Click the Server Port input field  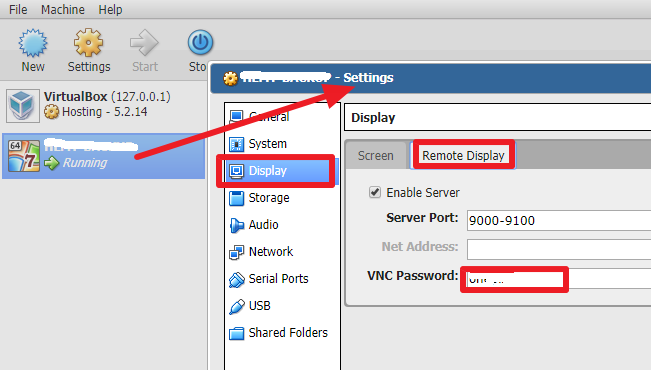559,221
